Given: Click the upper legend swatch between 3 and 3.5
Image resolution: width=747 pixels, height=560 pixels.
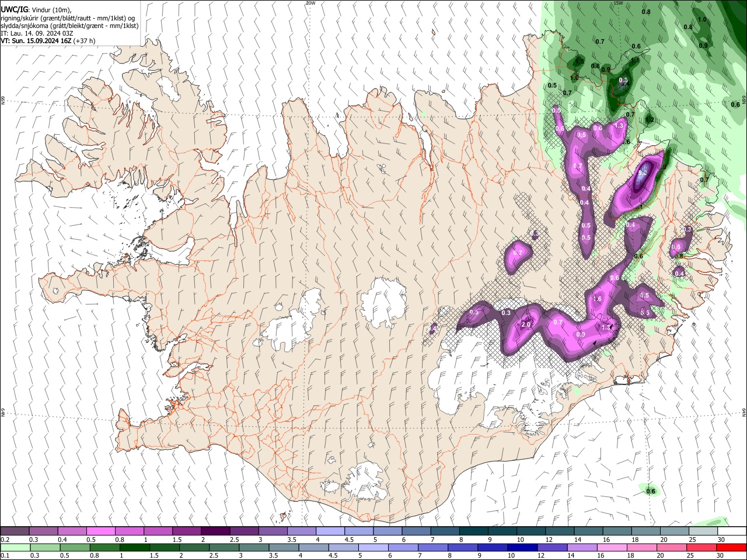Looking at the screenshot, I should point(273,531).
